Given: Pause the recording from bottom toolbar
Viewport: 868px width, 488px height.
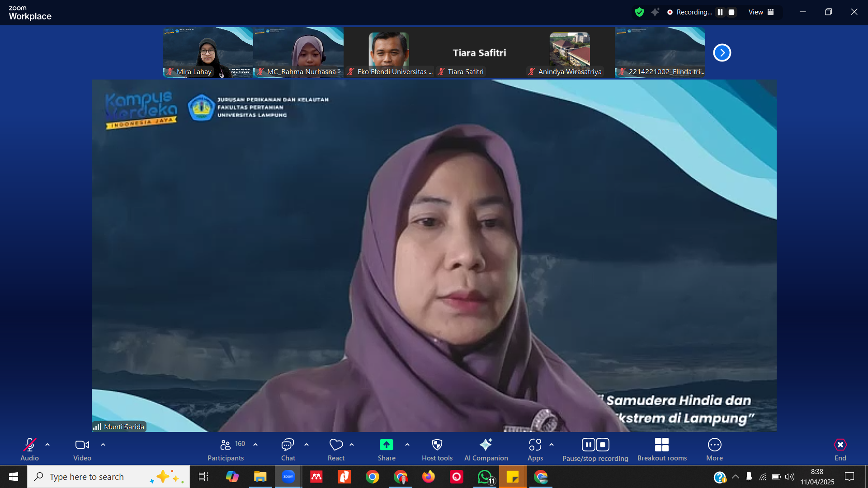Looking at the screenshot, I should click(x=588, y=445).
